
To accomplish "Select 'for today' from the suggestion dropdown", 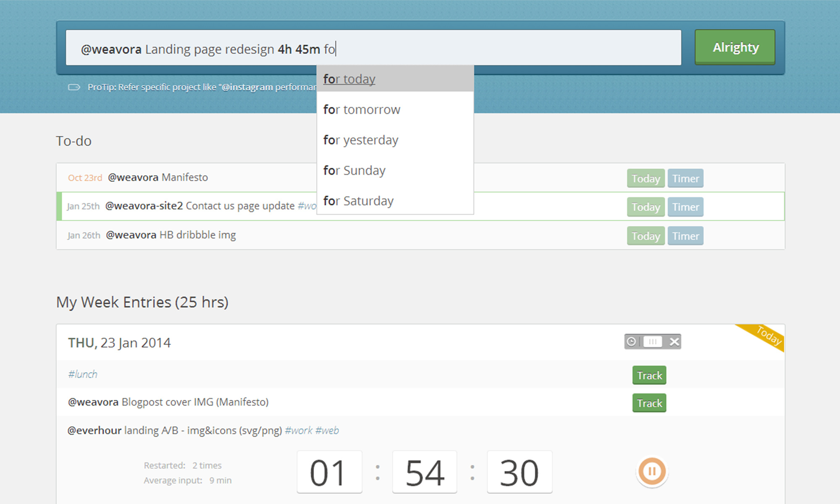I will coord(349,79).
